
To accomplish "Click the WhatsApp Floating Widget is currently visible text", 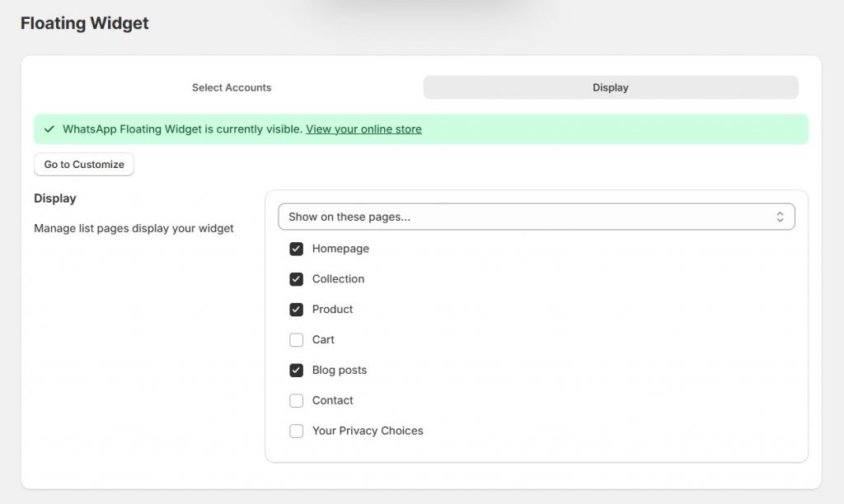I will tap(182, 129).
